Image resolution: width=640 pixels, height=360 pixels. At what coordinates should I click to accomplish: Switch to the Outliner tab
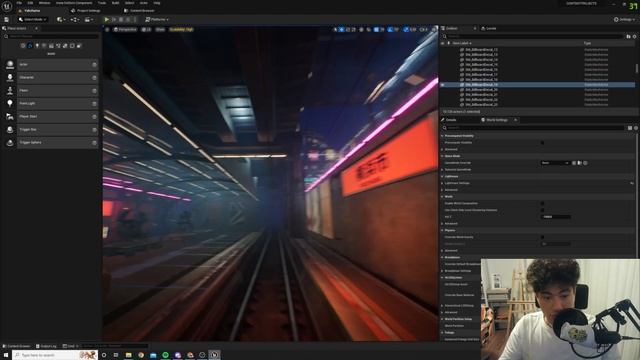[x=451, y=29]
